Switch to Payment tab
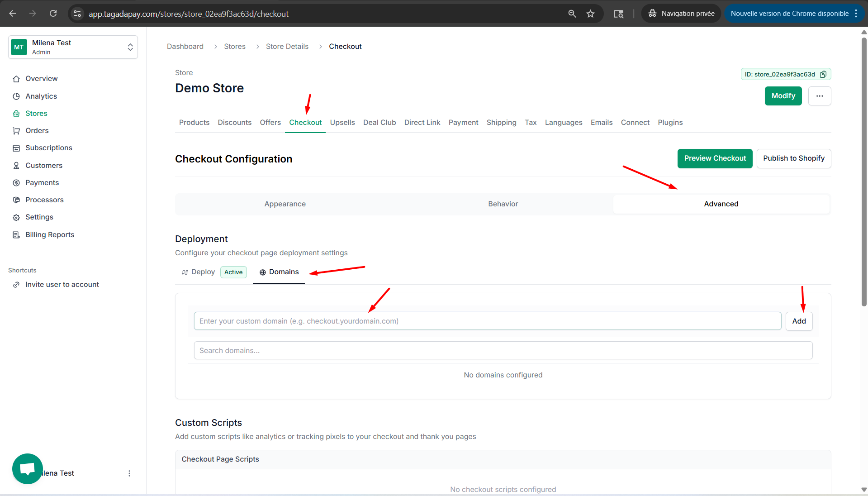The height and width of the screenshot is (496, 868). point(463,122)
